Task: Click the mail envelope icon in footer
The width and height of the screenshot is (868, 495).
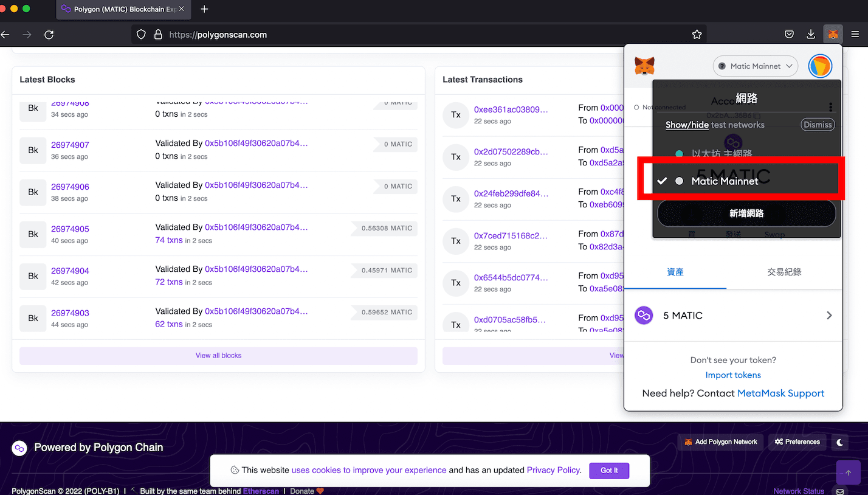Action: [x=840, y=491]
